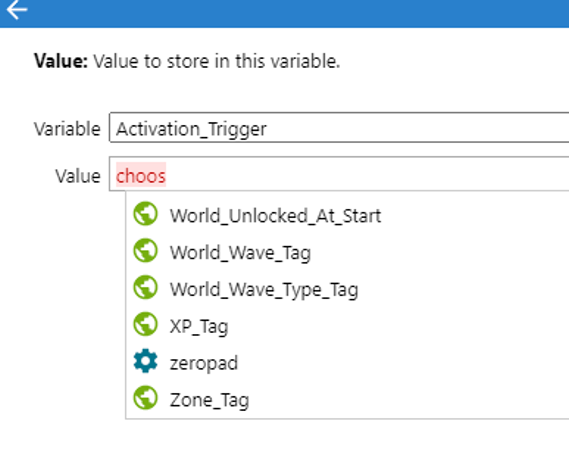Choose World_Wave_Tag from autocomplete list
This screenshot has height=472, width=569.
[347, 253]
